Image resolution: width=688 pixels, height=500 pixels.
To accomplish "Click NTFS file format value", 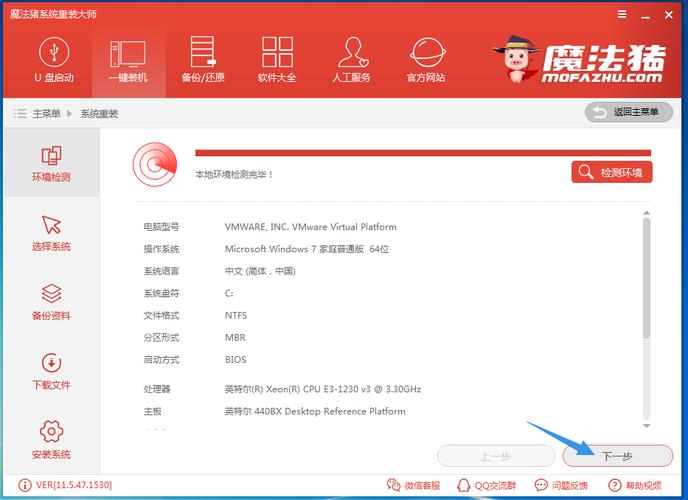I will [236, 315].
